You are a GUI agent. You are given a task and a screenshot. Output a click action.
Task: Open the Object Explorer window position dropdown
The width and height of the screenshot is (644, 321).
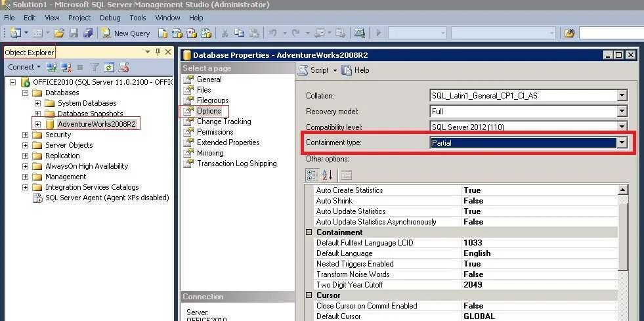coord(148,52)
